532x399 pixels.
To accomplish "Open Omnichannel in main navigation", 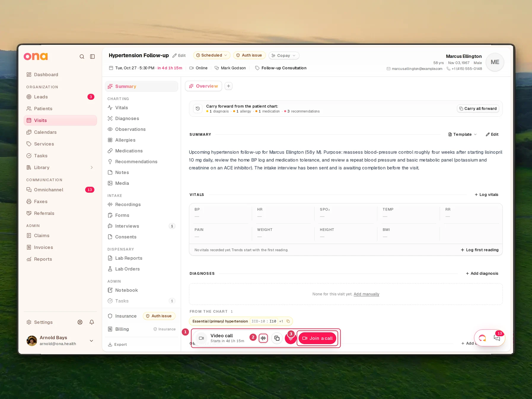I will click(x=60, y=190).
